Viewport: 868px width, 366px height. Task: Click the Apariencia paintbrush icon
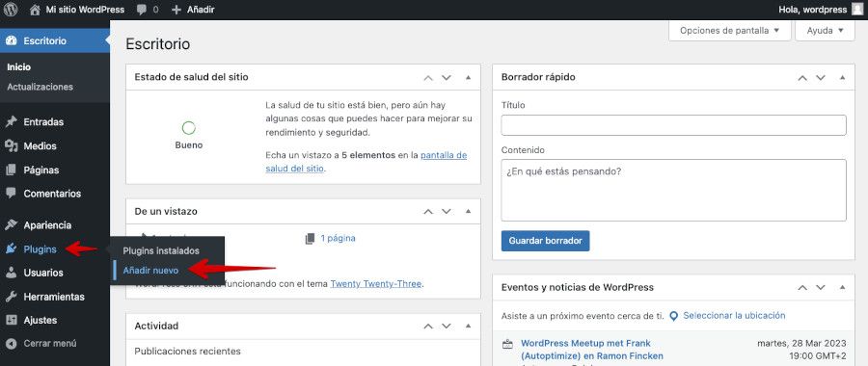point(11,225)
